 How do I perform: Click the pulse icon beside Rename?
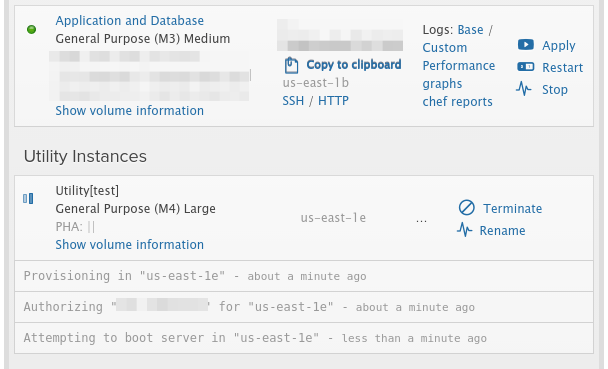pos(465,230)
